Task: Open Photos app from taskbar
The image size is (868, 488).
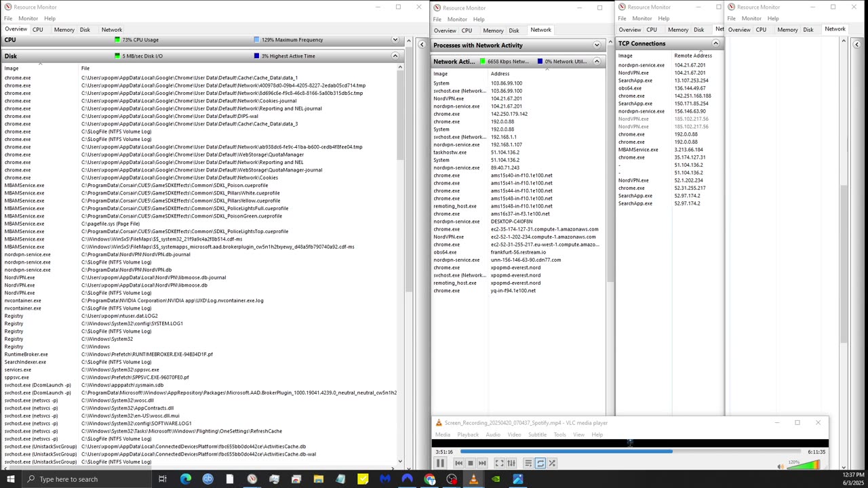Action: pos(517,479)
